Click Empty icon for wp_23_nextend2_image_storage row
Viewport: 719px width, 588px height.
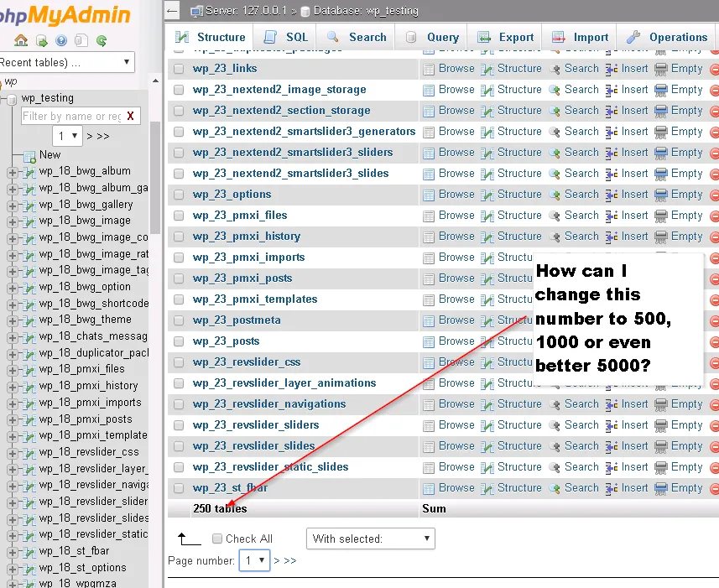pyautogui.click(x=661, y=91)
